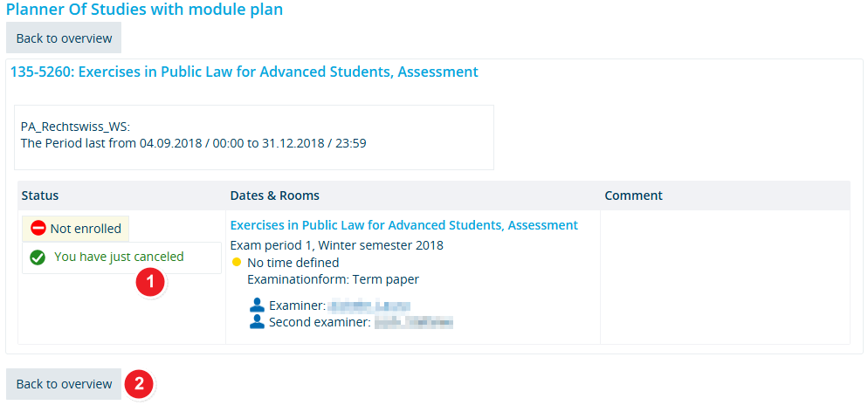Open the 135-5260 module title link

245,72
